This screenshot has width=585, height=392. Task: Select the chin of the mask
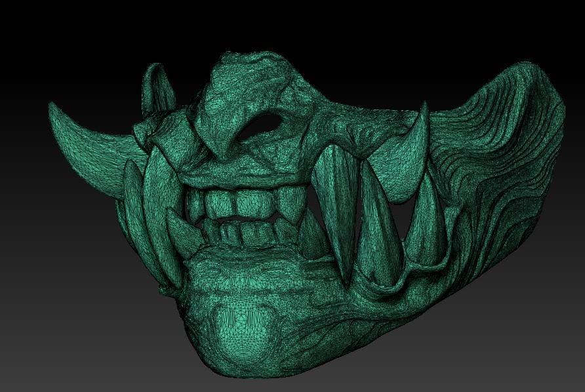pos(243,321)
